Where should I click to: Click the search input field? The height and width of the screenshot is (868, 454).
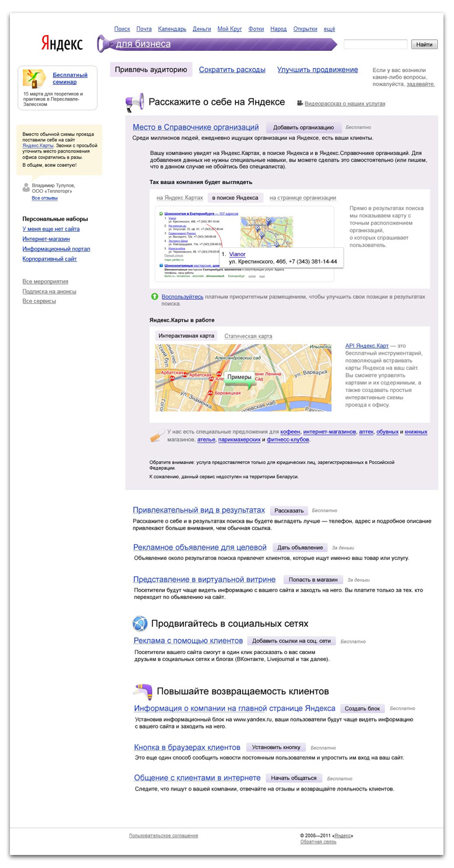click(375, 45)
